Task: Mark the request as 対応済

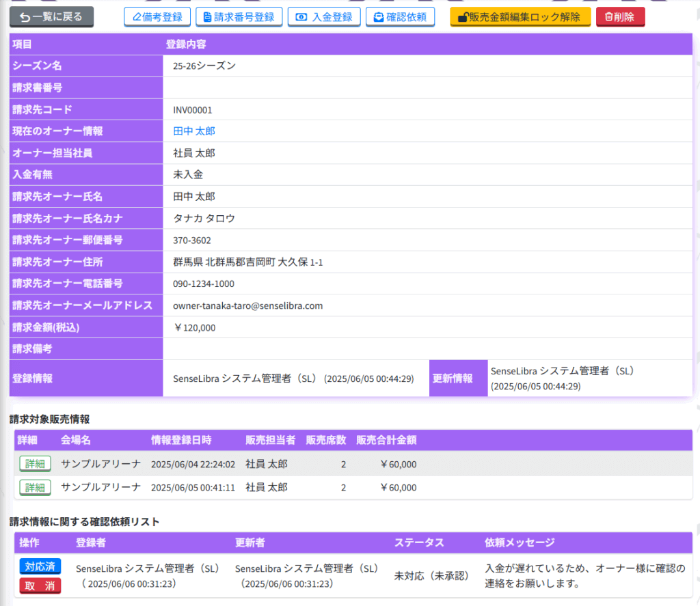Action: point(40,566)
